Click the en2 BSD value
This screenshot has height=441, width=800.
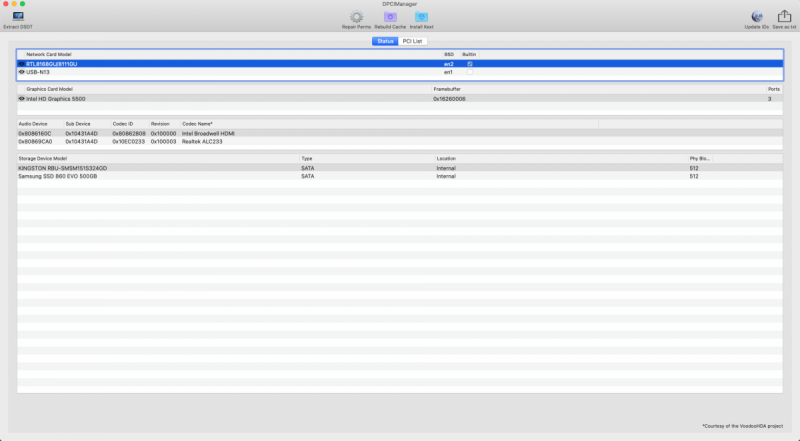(448, 64)
